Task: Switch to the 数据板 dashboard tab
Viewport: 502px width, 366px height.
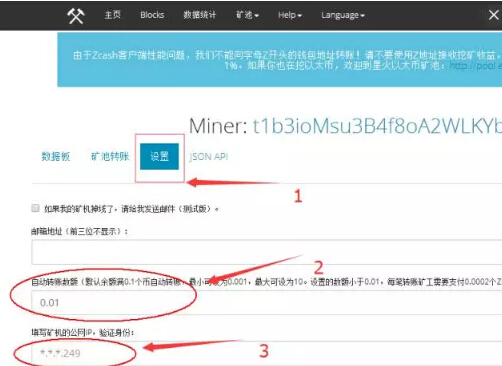Action: pyautogui.click(x=56, y=156)
